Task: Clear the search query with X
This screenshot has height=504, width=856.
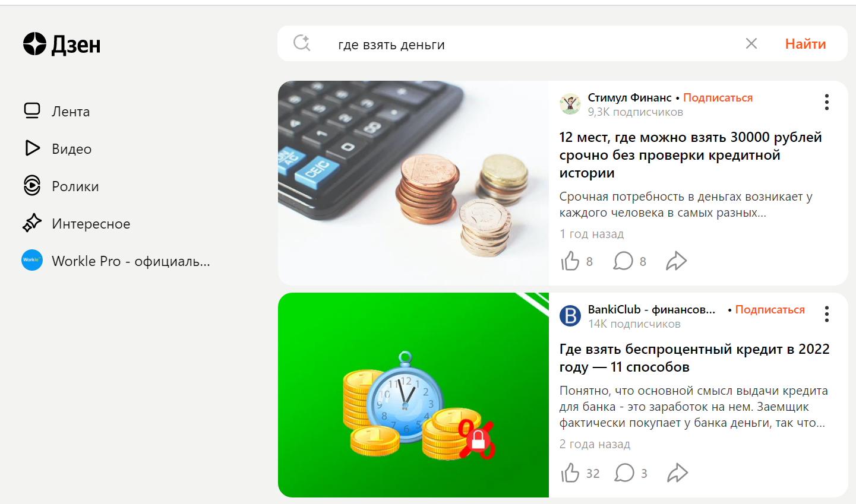Action: 751,43
